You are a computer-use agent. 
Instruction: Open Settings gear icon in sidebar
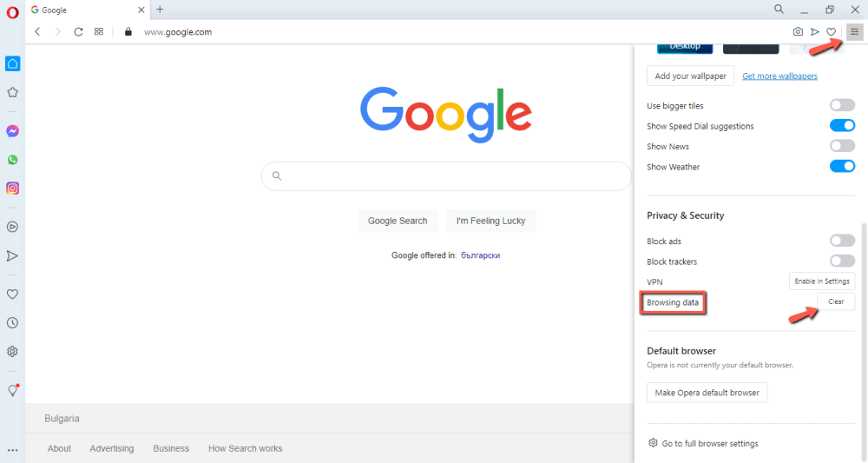tap(12, 352)
